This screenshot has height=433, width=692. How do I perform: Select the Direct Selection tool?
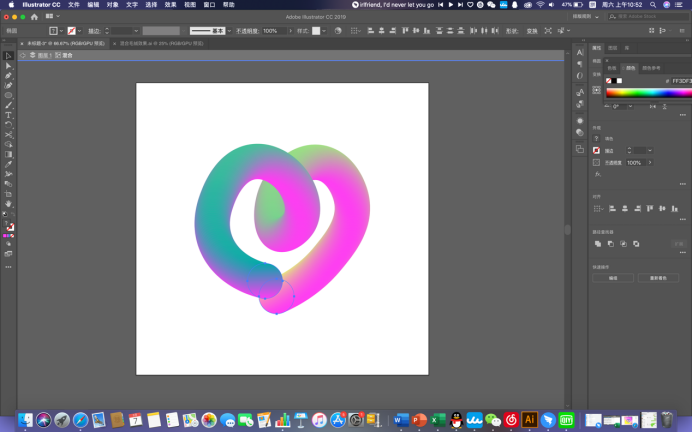[8, 66]
